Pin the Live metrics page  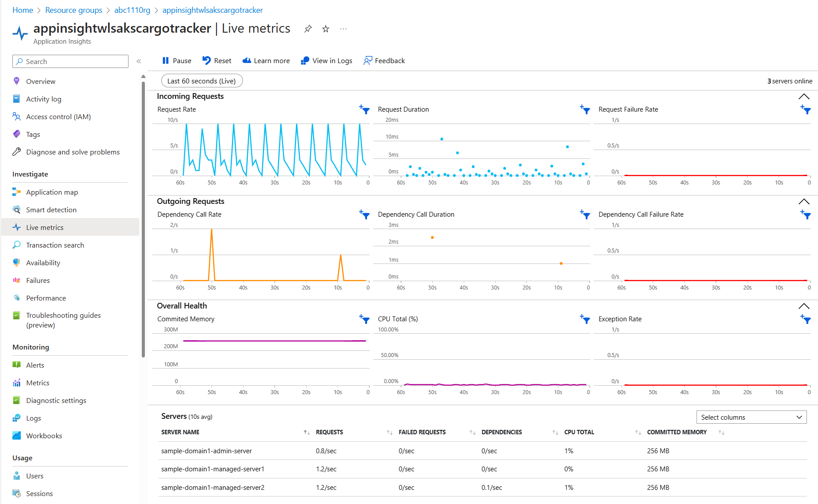point(308,29)
